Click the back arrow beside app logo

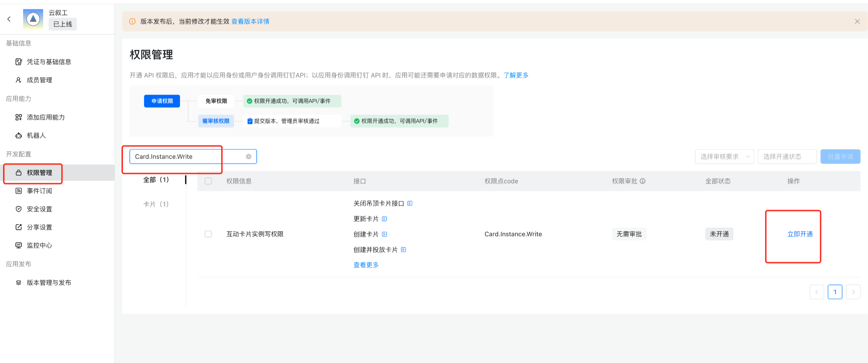pyautogui.click(x=9, y=19)
